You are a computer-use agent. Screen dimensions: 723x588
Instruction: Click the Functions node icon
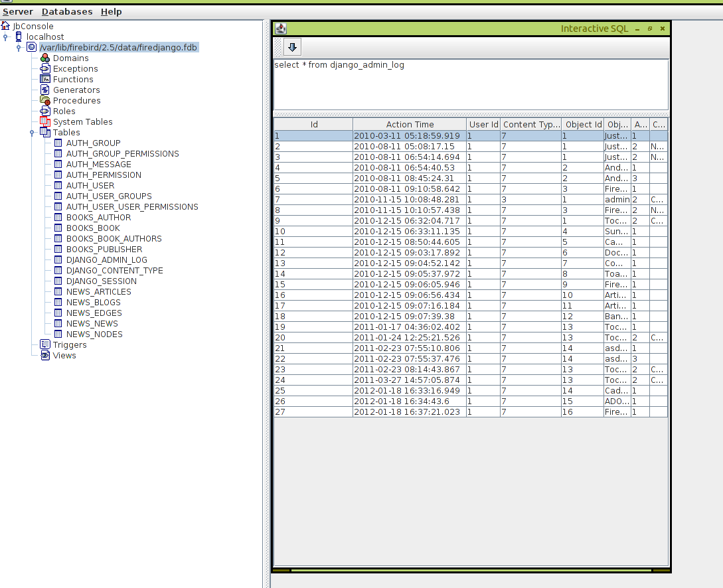(x=45, y=80)
